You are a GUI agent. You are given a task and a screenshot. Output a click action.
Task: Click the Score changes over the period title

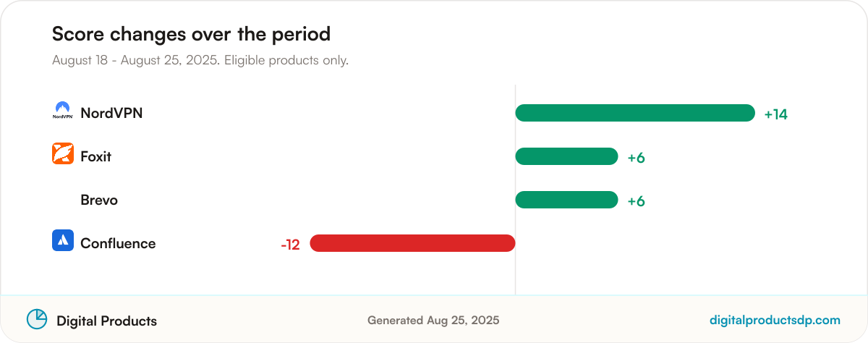pos(191,34)
